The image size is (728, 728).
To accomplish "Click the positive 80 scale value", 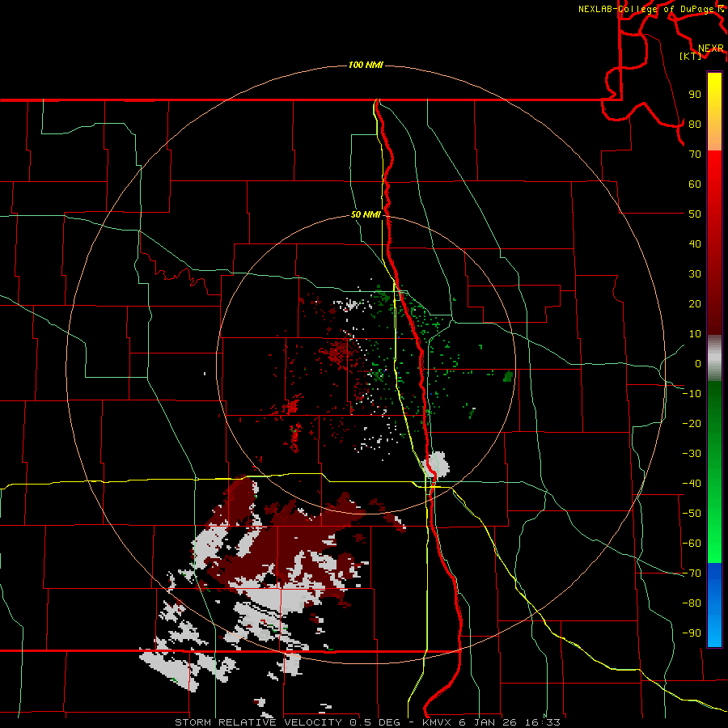I will click(x=695, y=124).
